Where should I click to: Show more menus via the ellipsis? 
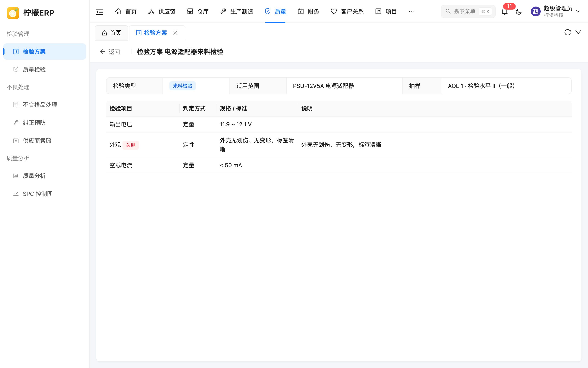[411, 11]
